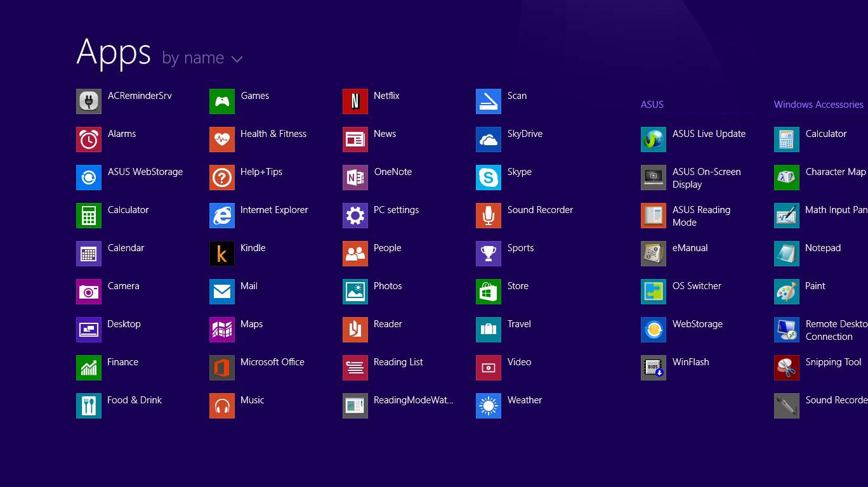Open Food & Drink app icon
The height and width of the screenshot is (487, 868).
pos(89,406)
